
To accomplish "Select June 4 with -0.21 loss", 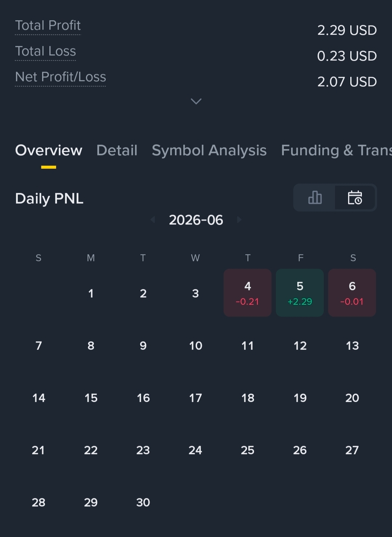I will [248, 293].
